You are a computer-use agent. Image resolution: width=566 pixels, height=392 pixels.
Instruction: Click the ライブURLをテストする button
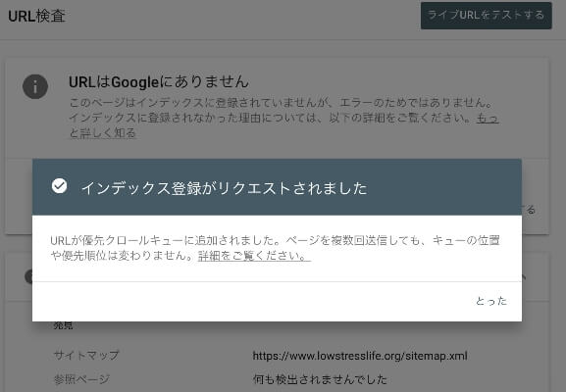tap(486, 16)
